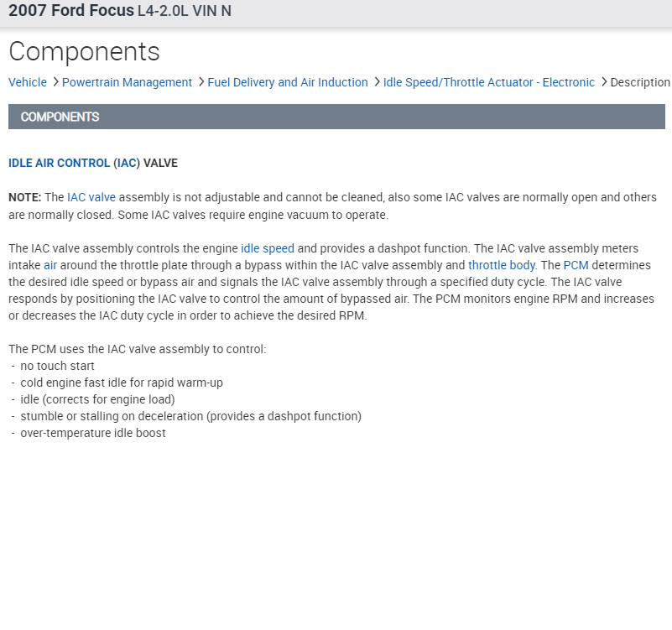Click the IAC abbreviation link in heading
The height and width of the screenshot is (630, 672).
coord(127,163)
